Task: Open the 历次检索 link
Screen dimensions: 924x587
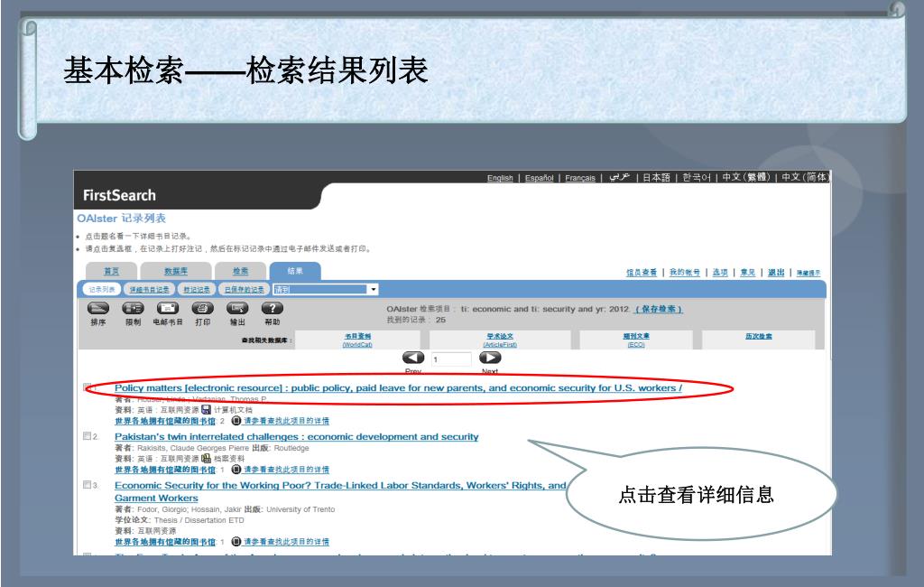Action: pyautogui.click(x=758, y=336)
